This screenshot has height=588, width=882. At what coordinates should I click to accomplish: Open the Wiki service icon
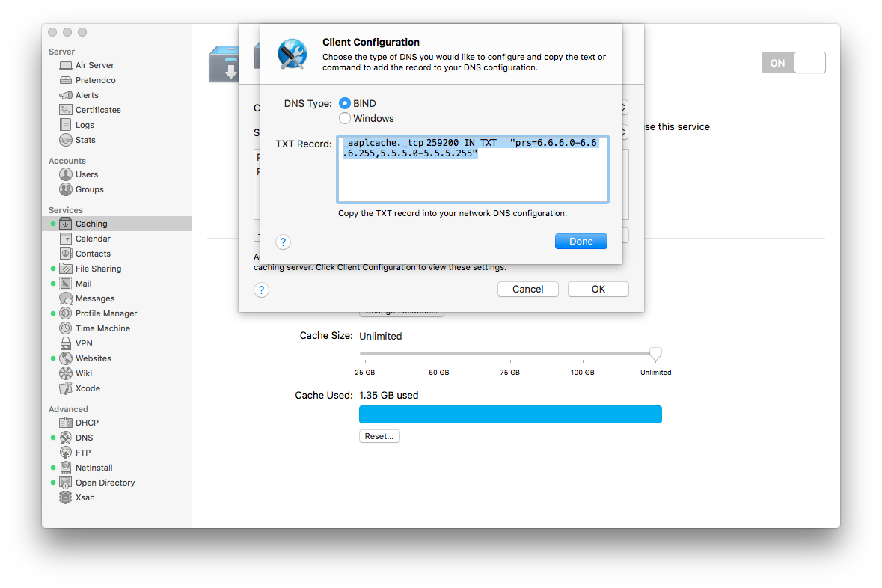pos(65,373)
